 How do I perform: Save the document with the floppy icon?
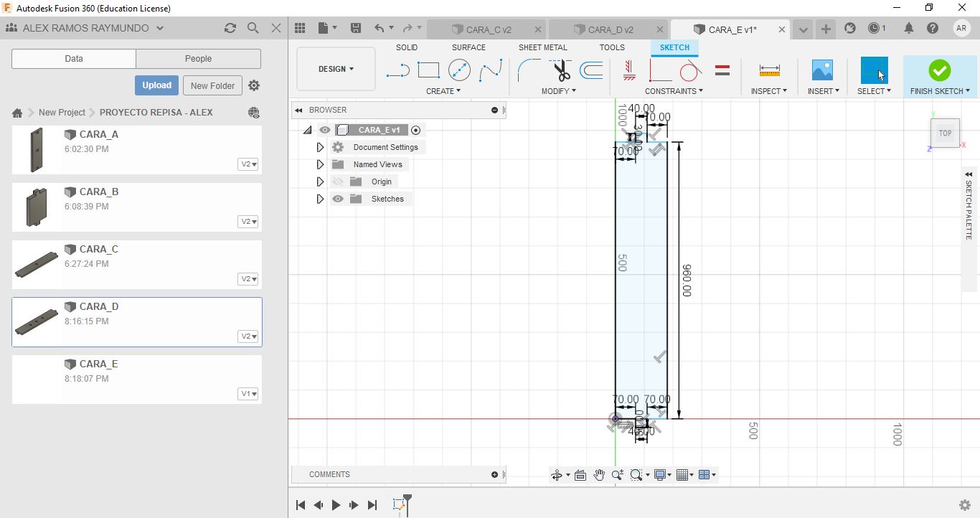(x=356, y=28)
